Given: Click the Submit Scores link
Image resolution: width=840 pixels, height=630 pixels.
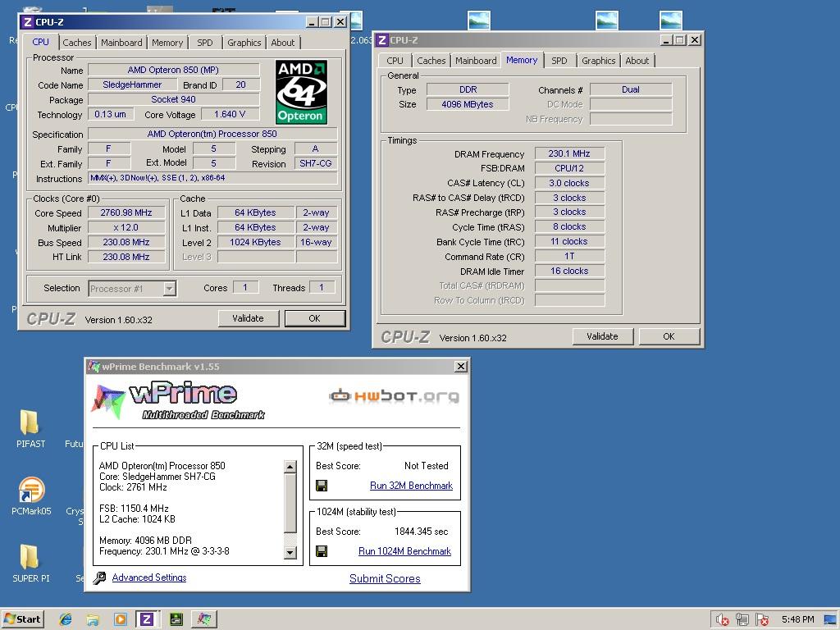Looking at the screenshot, I should [386, 578].
